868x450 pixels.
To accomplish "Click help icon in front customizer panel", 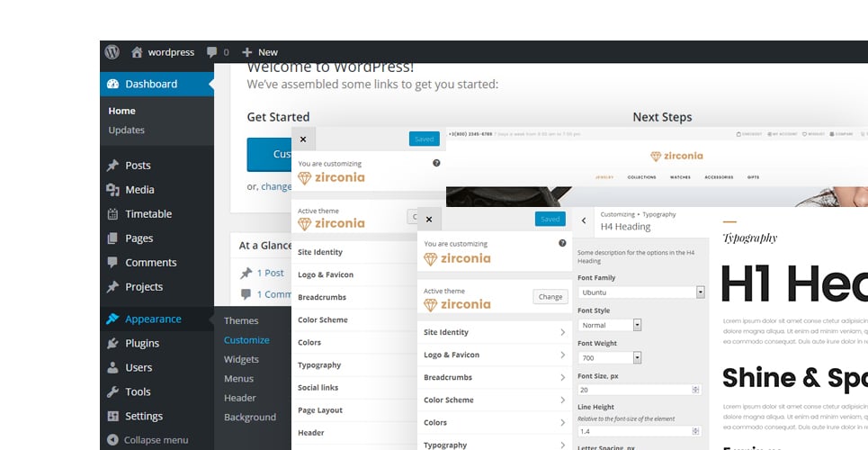I will 562,243.
